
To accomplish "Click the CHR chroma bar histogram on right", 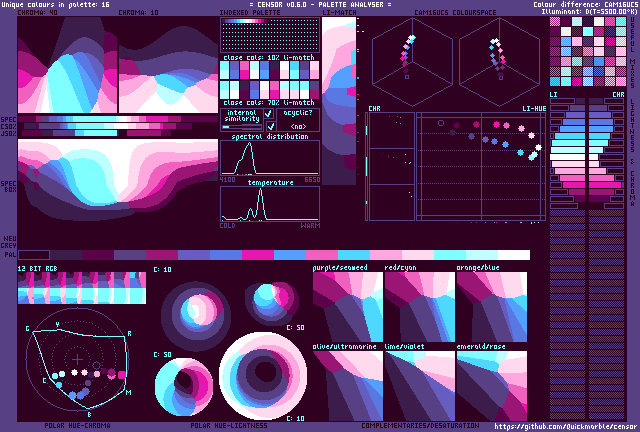I will point(607,153).
